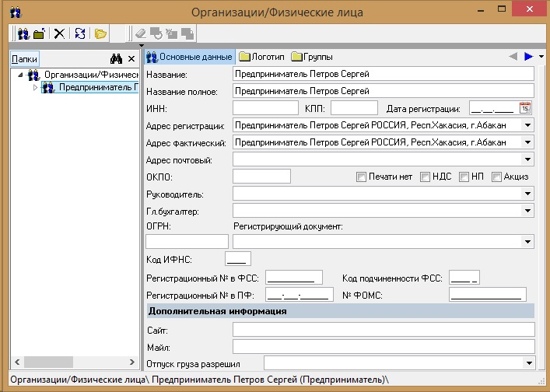Click the Майл input field
550x392 pixels.
tap(384, 346)
